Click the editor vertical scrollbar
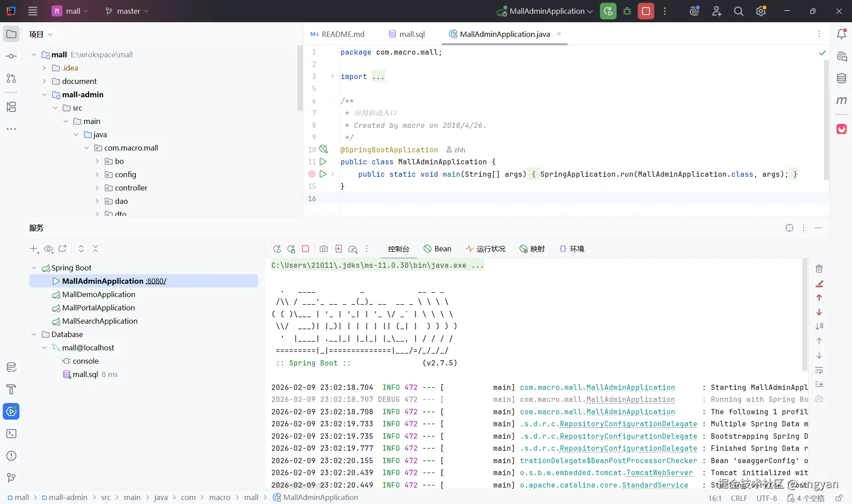The height and width of the screenshot is (504, 852). pos(826,120)
